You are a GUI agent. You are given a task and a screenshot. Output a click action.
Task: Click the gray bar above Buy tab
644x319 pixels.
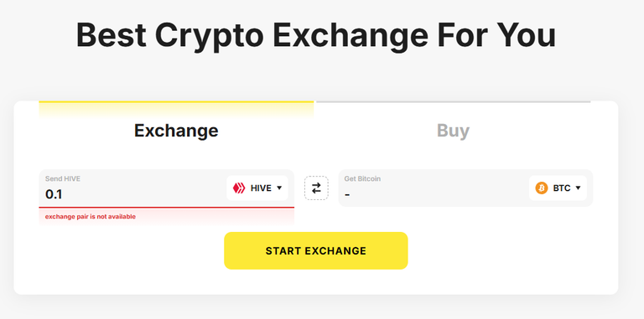tap(454, 101)
